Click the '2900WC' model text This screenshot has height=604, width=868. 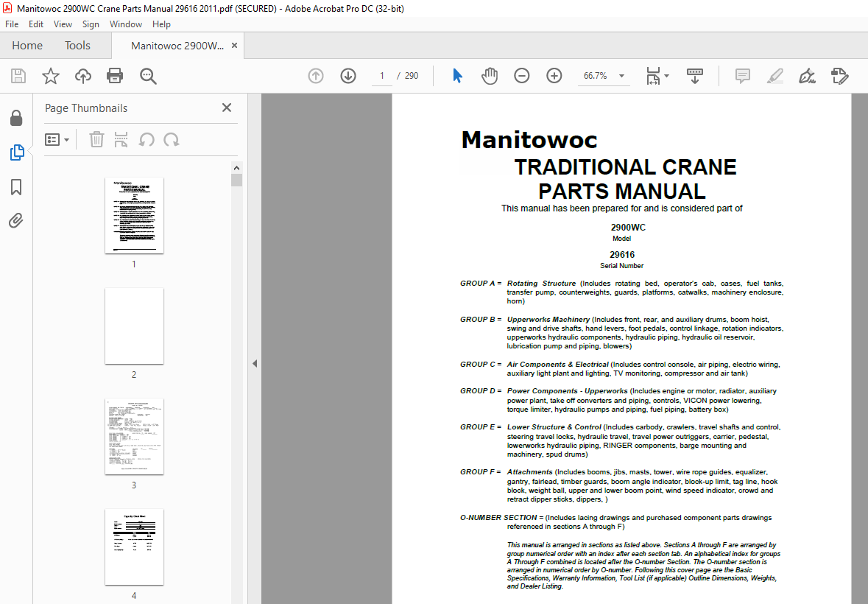pos(628,227)
